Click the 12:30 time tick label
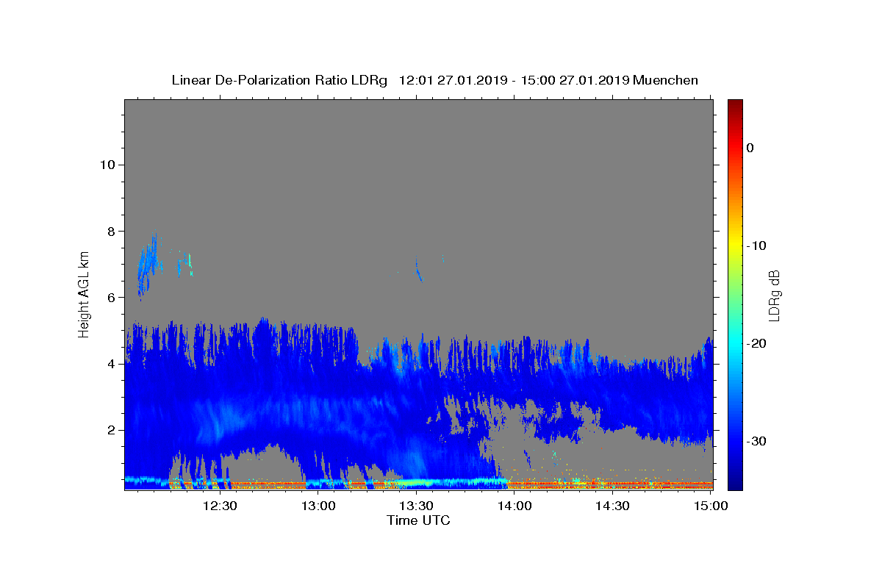The image size is (882, 588). pyautogui.click(x=219, y=506)
